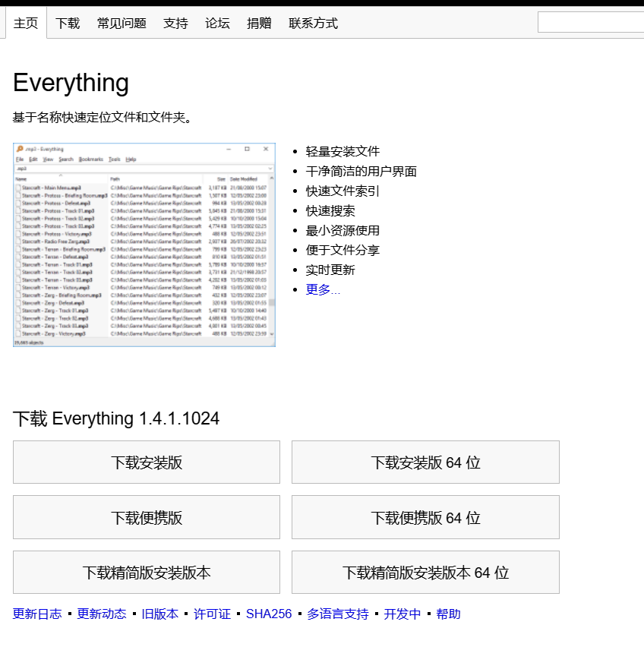Click the 多语言支持 link
The image size is (644, 647).
tap(338, 614)
